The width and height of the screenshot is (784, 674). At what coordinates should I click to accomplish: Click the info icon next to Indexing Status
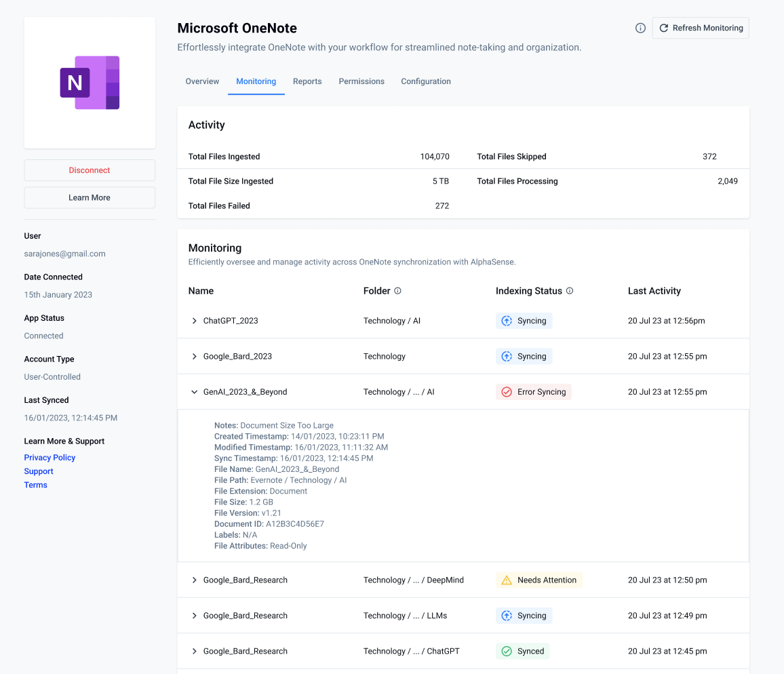click(x=570, y=291)
